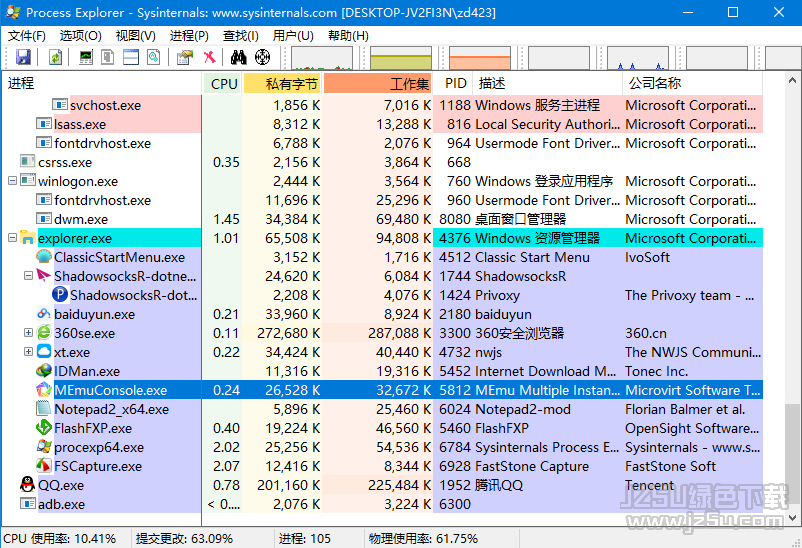
Task: Click the "CPU 使用率: 10.41%" status entry
Action: (x=59, y=538)
